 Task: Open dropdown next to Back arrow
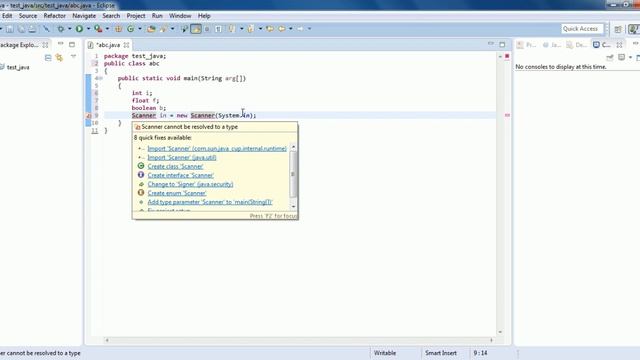[291, 29]
